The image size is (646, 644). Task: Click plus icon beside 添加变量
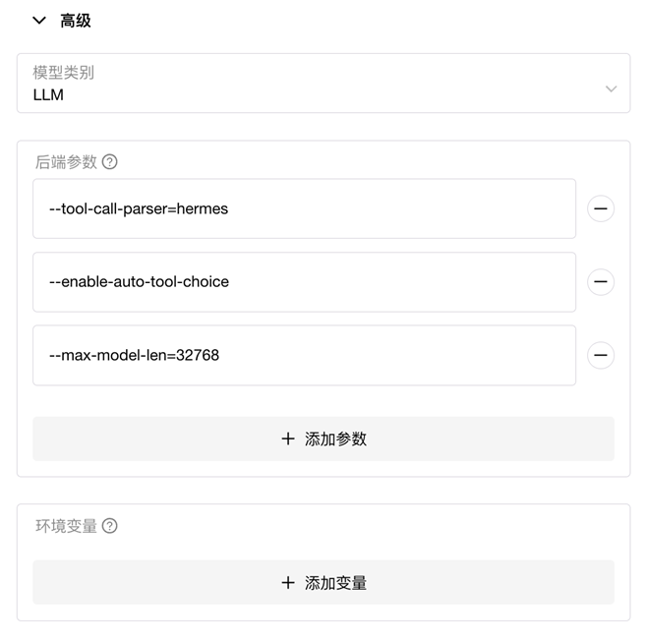(288, 583)
